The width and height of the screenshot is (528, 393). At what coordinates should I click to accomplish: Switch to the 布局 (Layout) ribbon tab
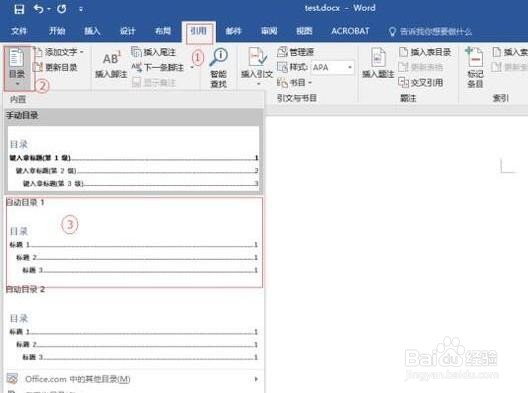[x=163, y=31]
